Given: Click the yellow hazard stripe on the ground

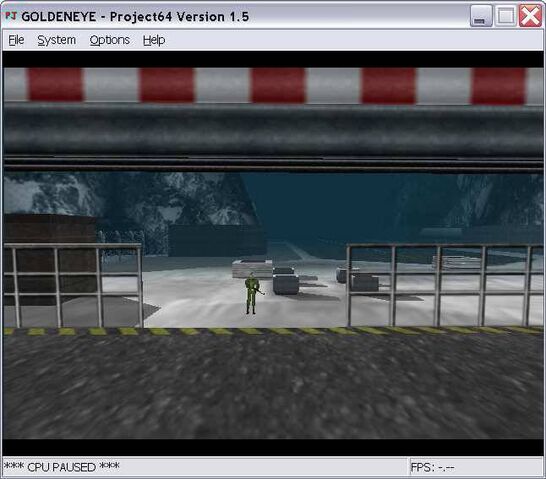Looking at the screenshot, I should [x=273, y=331].
